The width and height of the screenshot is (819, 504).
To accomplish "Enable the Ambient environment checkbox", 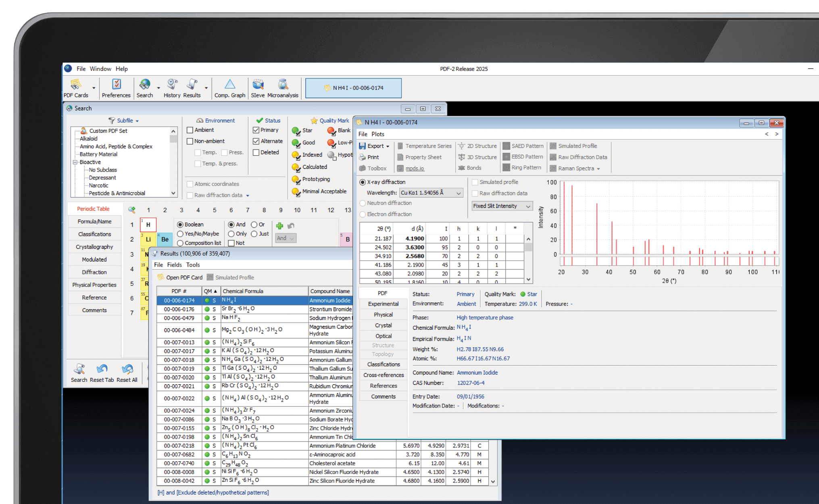I will (x=190, y=130).
